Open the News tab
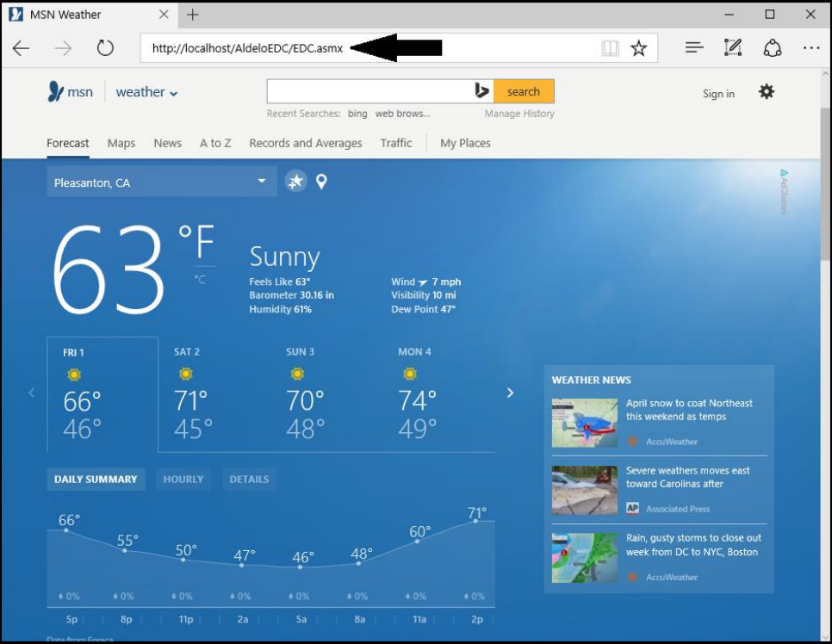Viewport: 832px width, 644px height. click(x=168, y=143)
